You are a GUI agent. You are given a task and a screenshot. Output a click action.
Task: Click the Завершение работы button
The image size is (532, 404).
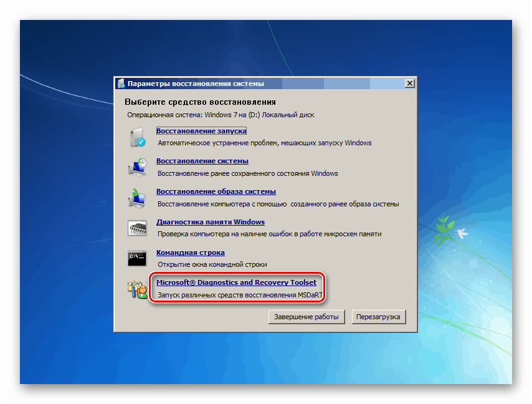306,317
